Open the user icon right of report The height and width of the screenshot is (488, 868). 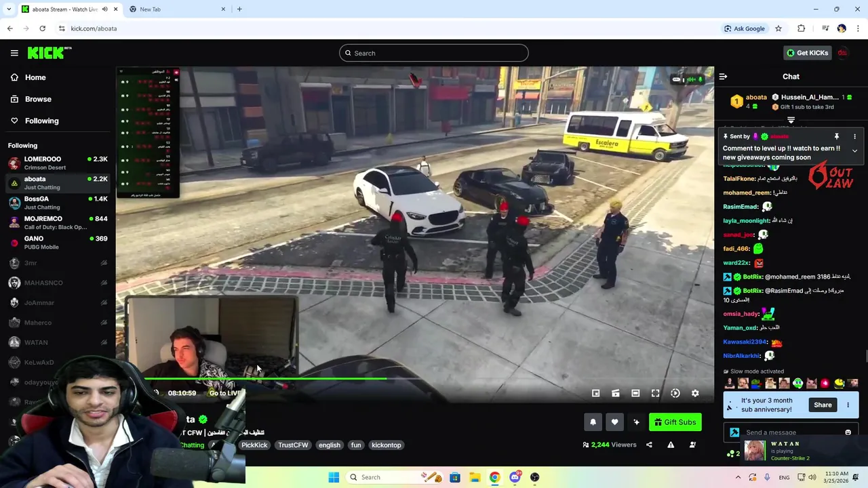[692, 445]
